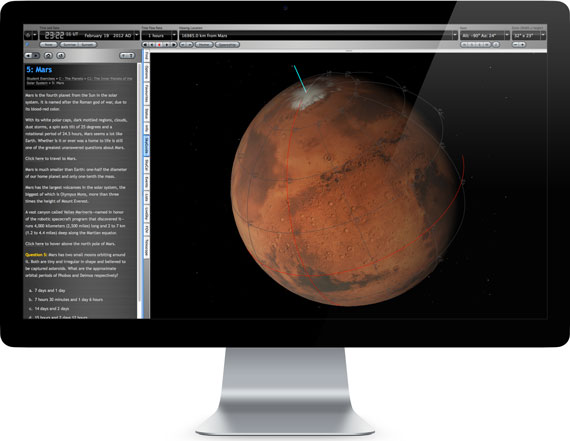Select the SkyGuide side tab
Viewport: 570px width, 441px height.
pos(146,146)
